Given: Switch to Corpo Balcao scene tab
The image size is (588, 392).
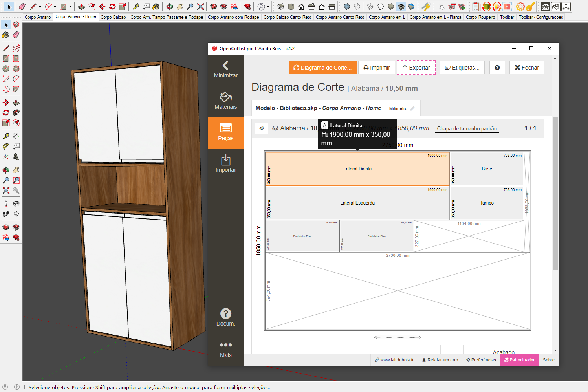Looking at the screenshot, I should (x=113, y=17).
